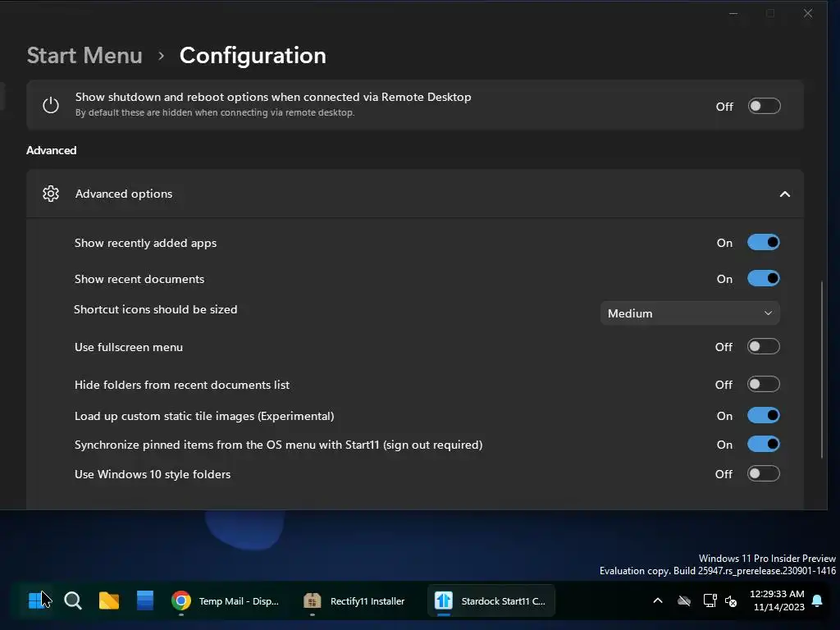Open the clock and date flyout
The height and width of the screenshot is (630, 840).
pyautogui.click(x=778, y=600)
